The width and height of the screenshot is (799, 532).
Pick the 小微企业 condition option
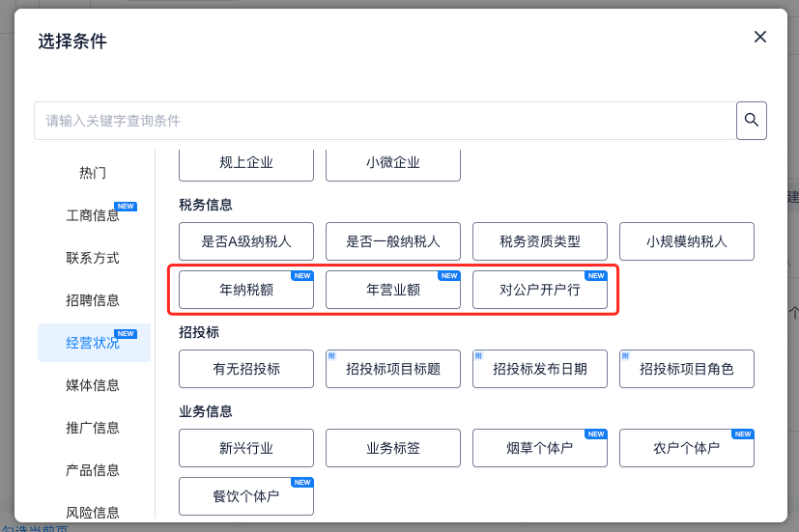(393, 162)
